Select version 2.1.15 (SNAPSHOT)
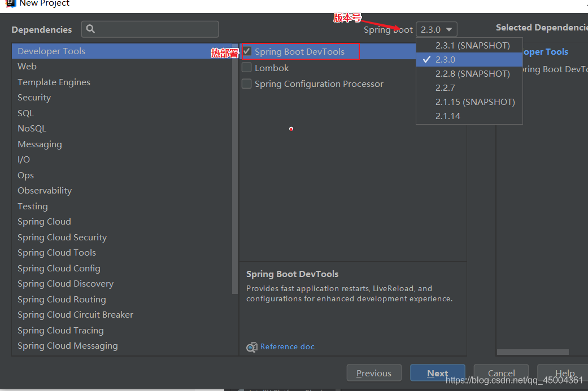 (469, 102)
